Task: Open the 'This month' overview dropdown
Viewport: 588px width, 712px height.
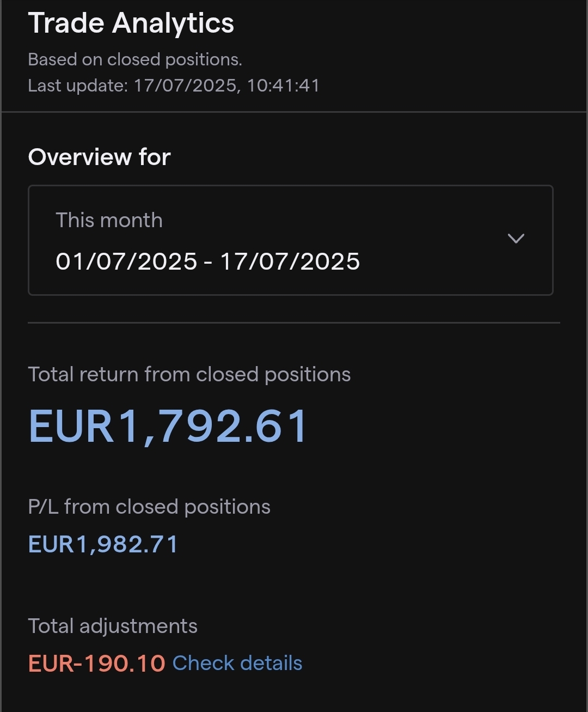Action: [290, 240]
